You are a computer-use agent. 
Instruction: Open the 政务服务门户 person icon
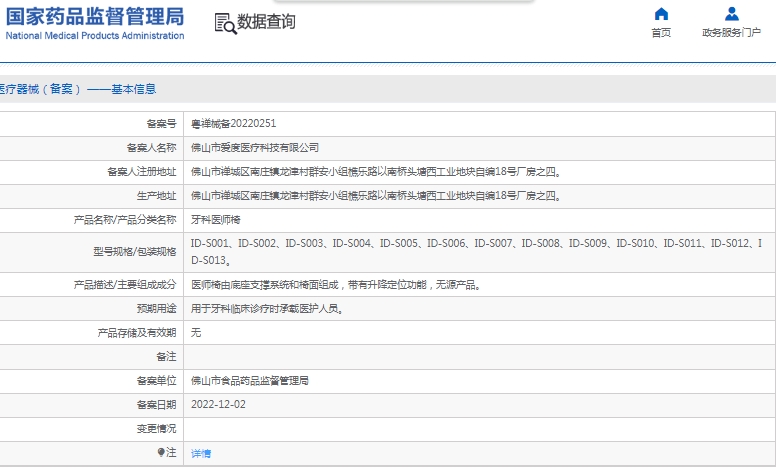731,14
